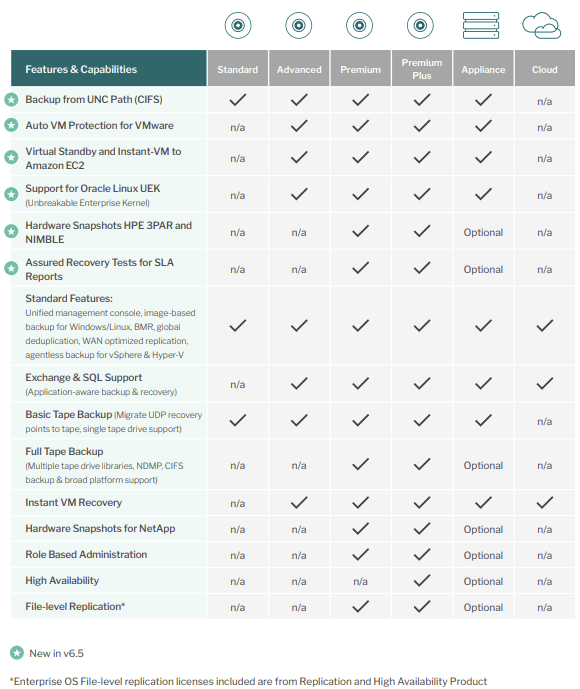Select the Cloud column header
Image resolution: width=580 pixels, height=689 pixels.
click(x=545, y=68)
